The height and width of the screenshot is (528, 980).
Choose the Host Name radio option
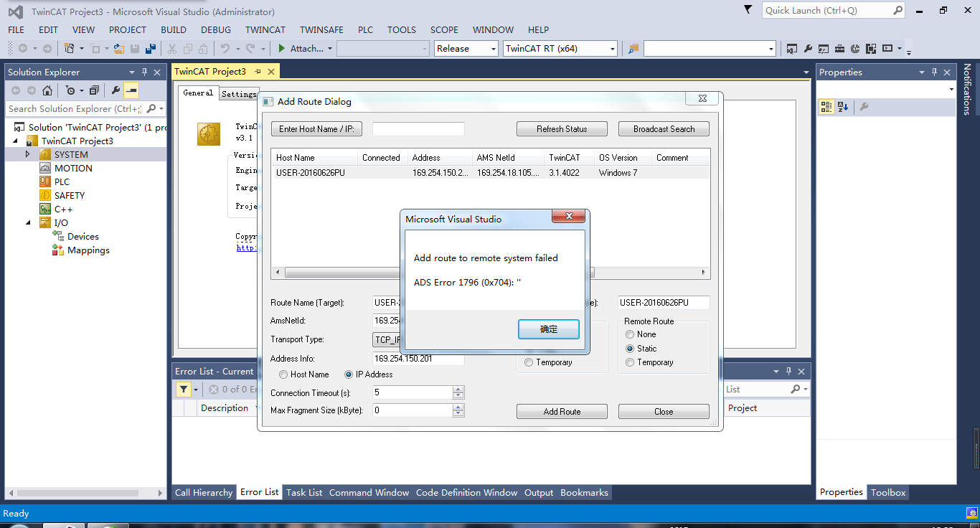283,374
